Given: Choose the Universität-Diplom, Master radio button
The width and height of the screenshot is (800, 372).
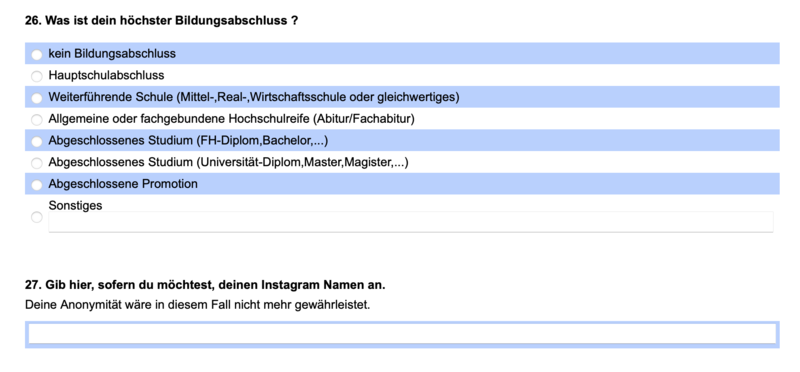Looking at the screenshot, I should pyautogui.click(x=37, y=163).
